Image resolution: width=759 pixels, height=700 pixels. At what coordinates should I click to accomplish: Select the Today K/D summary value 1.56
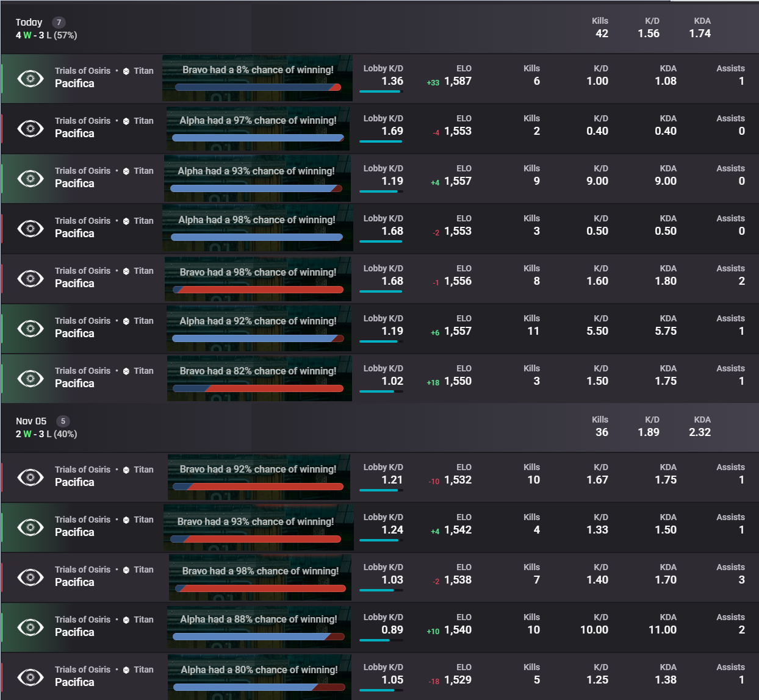click(649, 34)
